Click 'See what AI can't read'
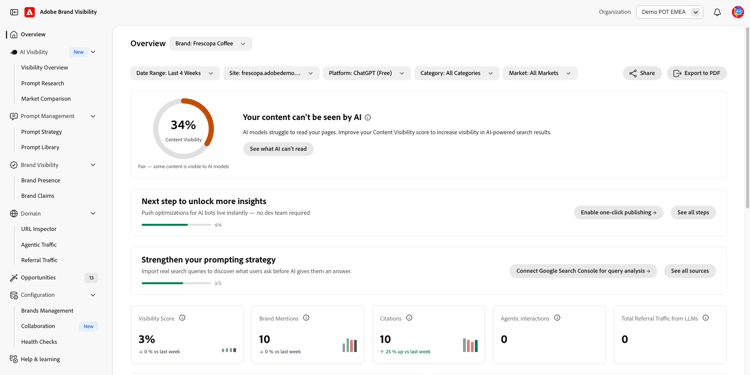Viewport: 750px width, 375px height. pos(278,149)
